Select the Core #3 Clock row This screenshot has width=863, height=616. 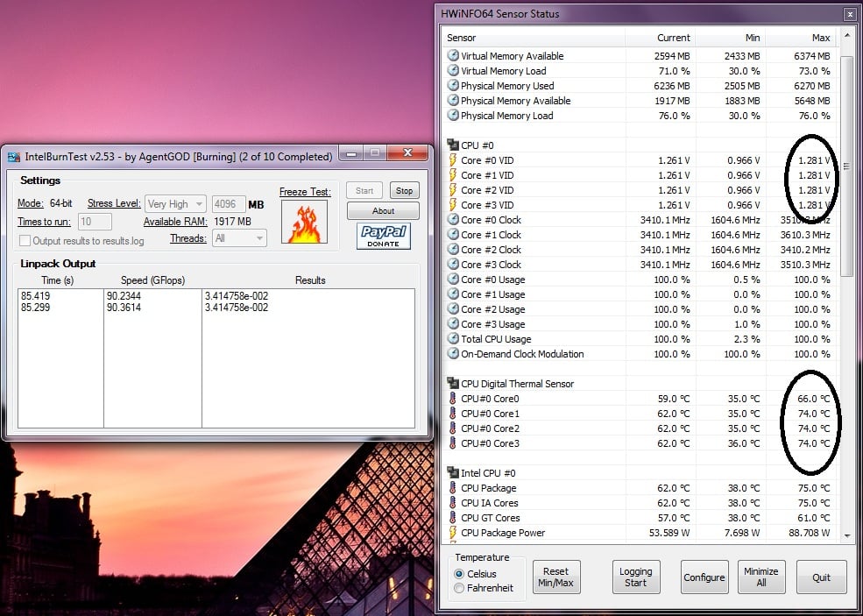click(640, 265)
